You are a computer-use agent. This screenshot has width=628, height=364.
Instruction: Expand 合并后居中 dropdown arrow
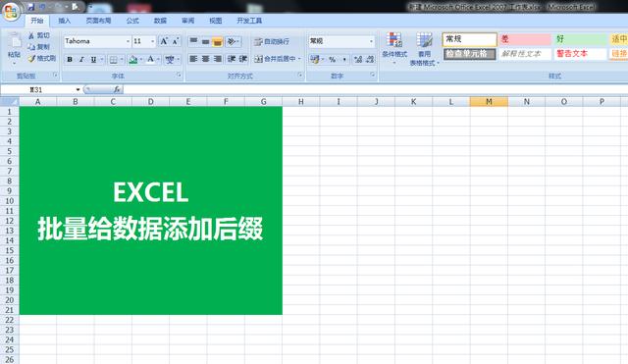point(299,59)
